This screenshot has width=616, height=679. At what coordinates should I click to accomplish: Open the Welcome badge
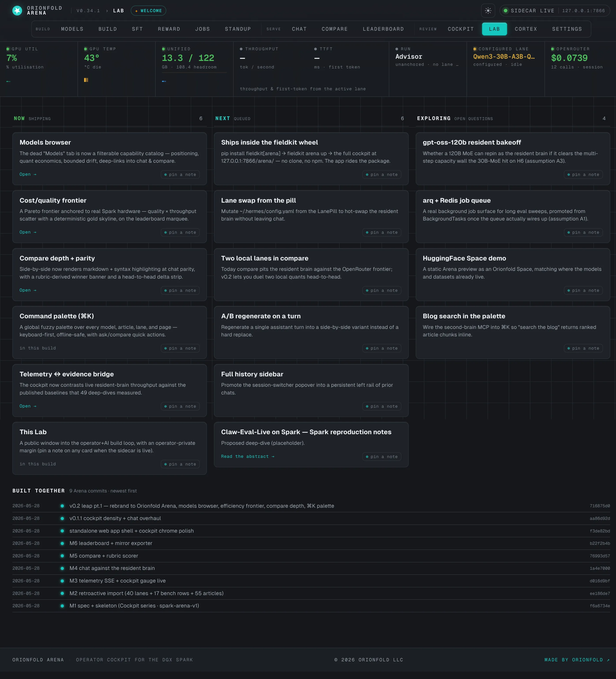pyautogui.click(x=148, y=11)
